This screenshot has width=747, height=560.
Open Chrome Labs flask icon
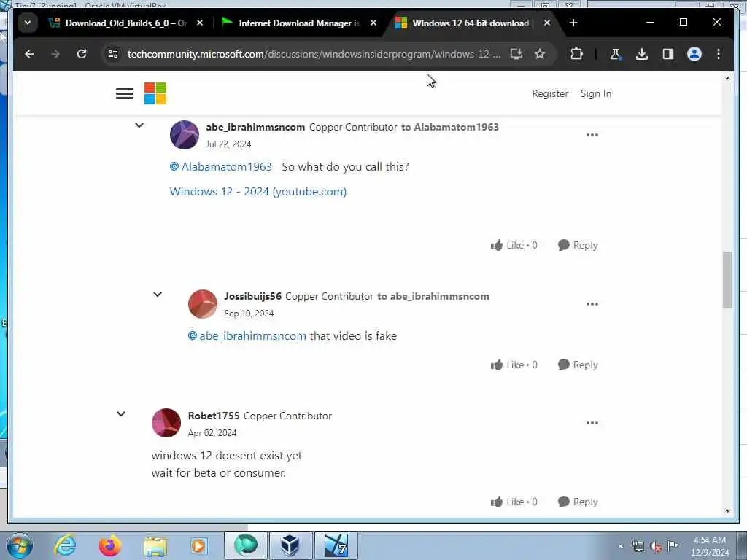[x=615, y=54]
